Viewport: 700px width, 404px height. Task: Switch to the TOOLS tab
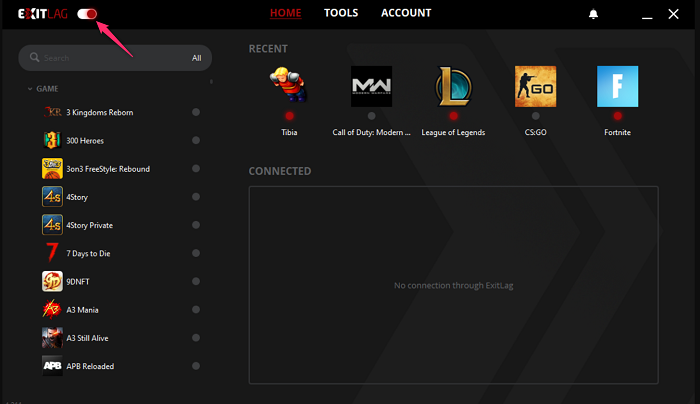pyautogui.click(x=341, y=13)
